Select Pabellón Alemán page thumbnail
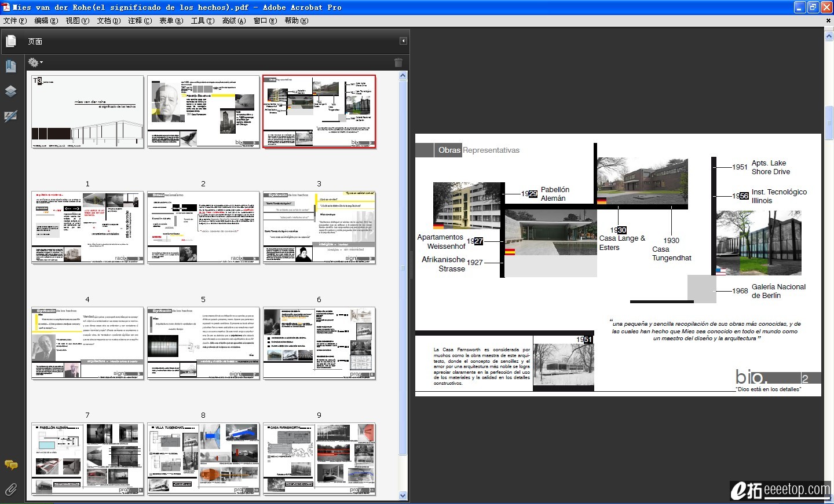Viewport: 834px width, 504px height. pos(87,459)
